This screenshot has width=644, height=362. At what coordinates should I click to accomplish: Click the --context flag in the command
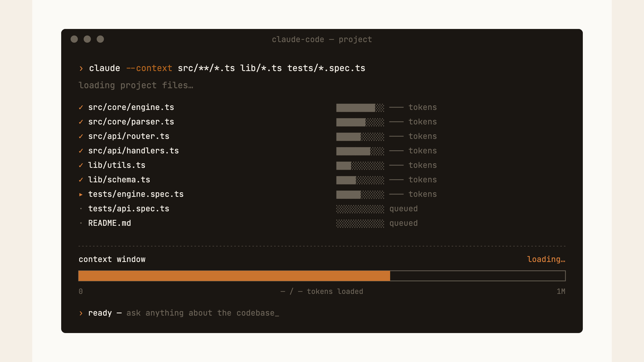(x=149, y=68)
